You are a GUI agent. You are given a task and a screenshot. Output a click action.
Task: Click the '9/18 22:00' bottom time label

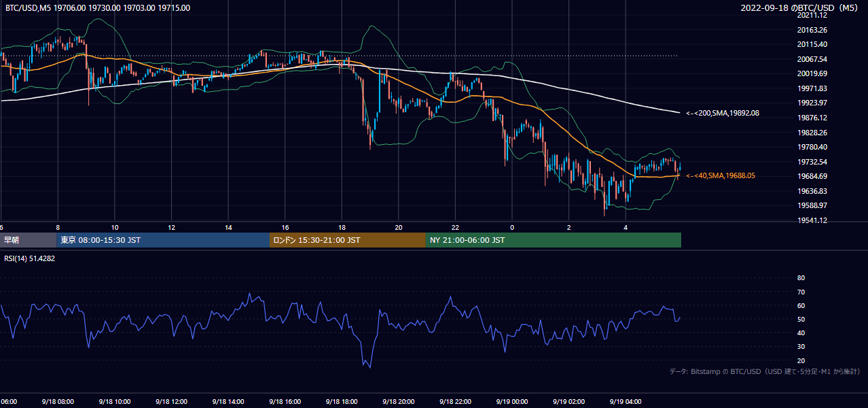454,402
